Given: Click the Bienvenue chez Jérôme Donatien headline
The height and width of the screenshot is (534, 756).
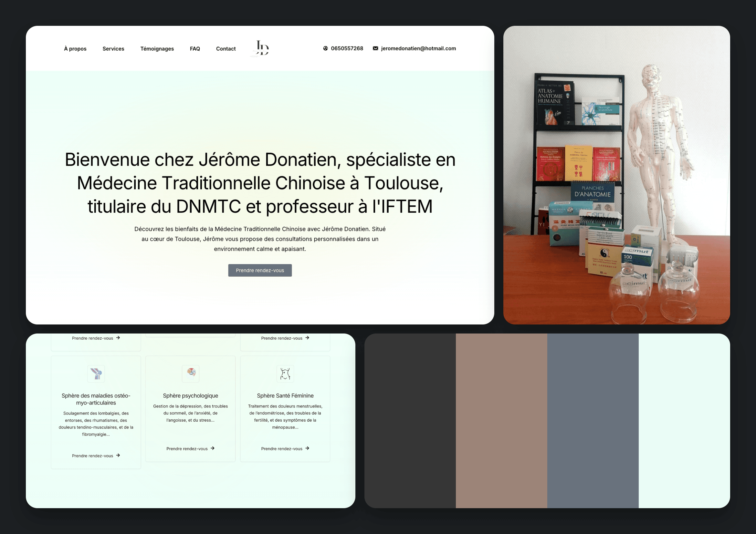Looking at the screenshot, I should [x=260, y=183].
